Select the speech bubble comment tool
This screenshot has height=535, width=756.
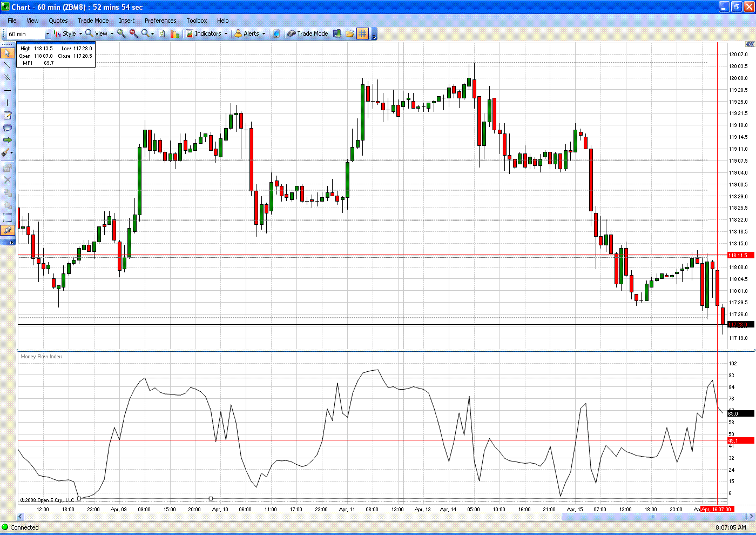pyautogui.click(x=7, y=128)
